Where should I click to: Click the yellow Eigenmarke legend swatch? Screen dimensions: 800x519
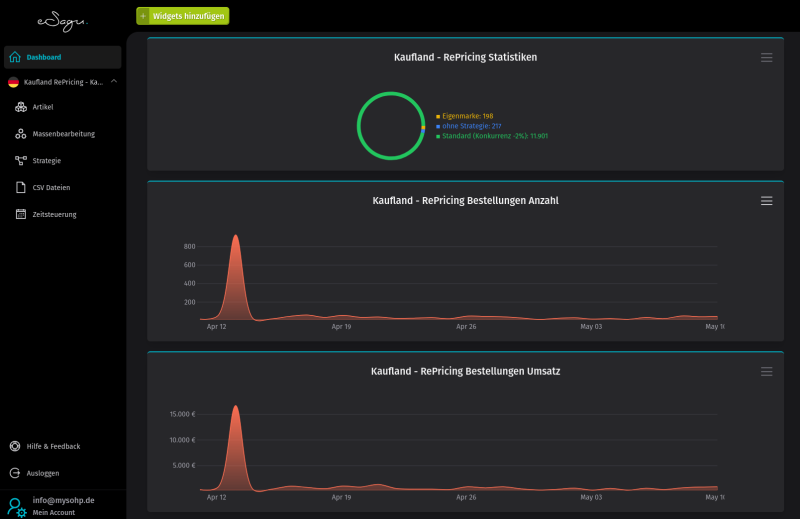coord(438,116)
